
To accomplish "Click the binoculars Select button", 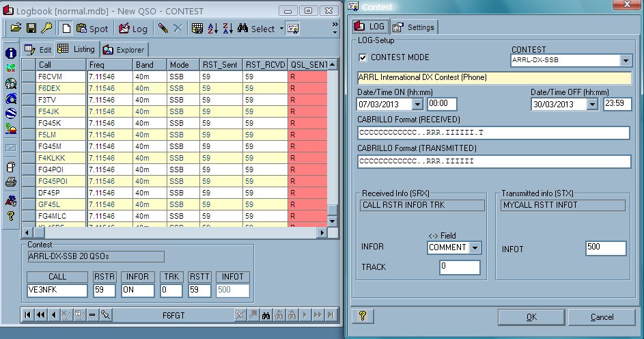I will (256, 28).
